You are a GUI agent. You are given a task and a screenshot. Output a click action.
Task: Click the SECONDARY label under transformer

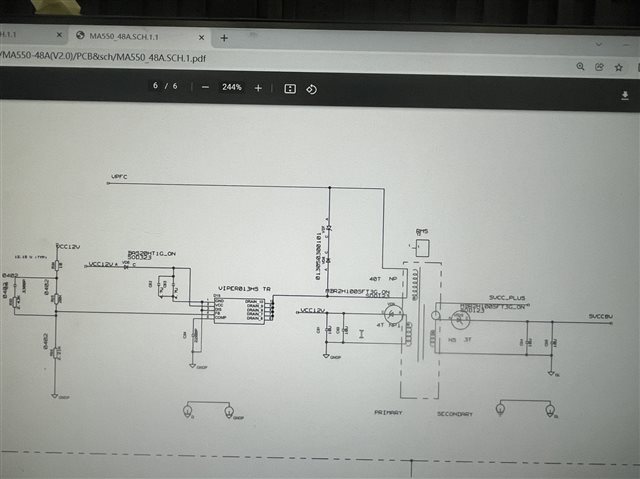pos(455,414)
